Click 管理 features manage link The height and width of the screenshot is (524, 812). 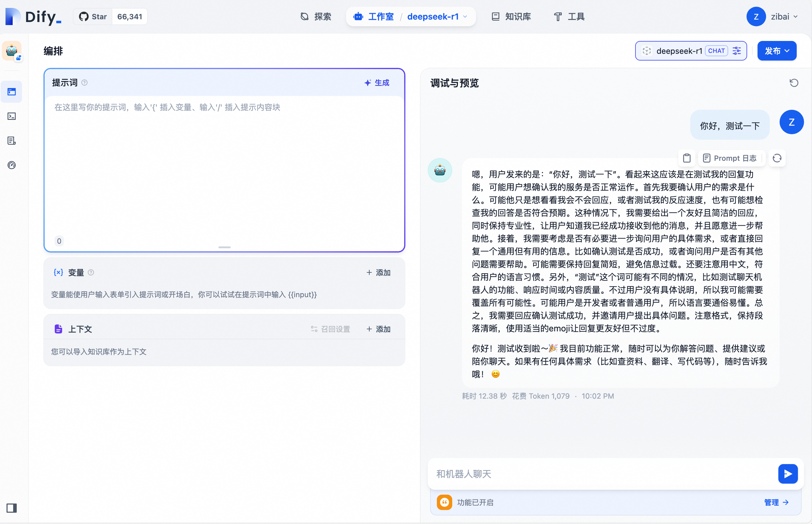(776, 502)
